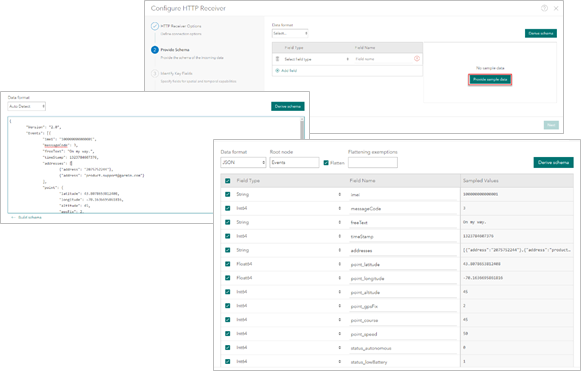Close the Configure HTTP Receiver dialog
The height and width of the screenshot is (371, 581).
[x=556, y=8]
